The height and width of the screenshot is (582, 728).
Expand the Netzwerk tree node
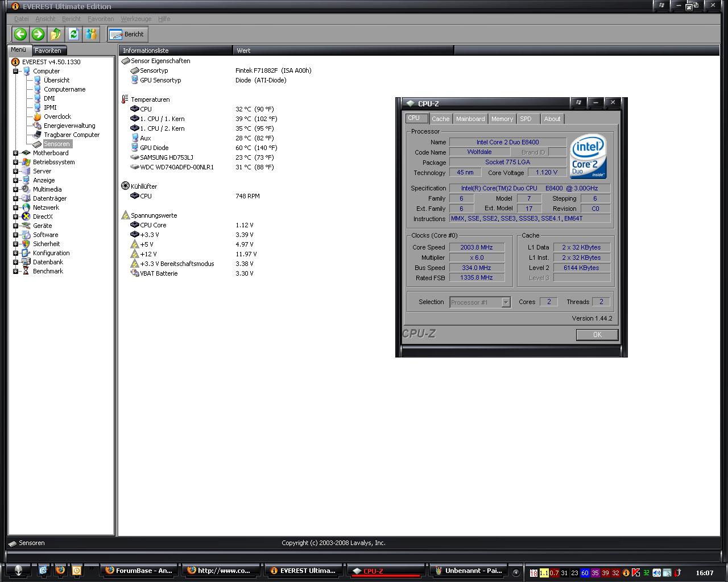15,207
